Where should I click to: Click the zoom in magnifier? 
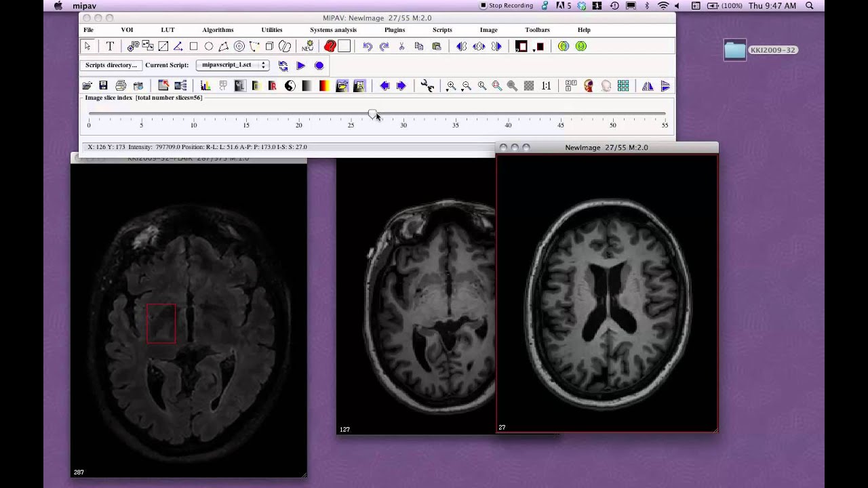point(451,85)
